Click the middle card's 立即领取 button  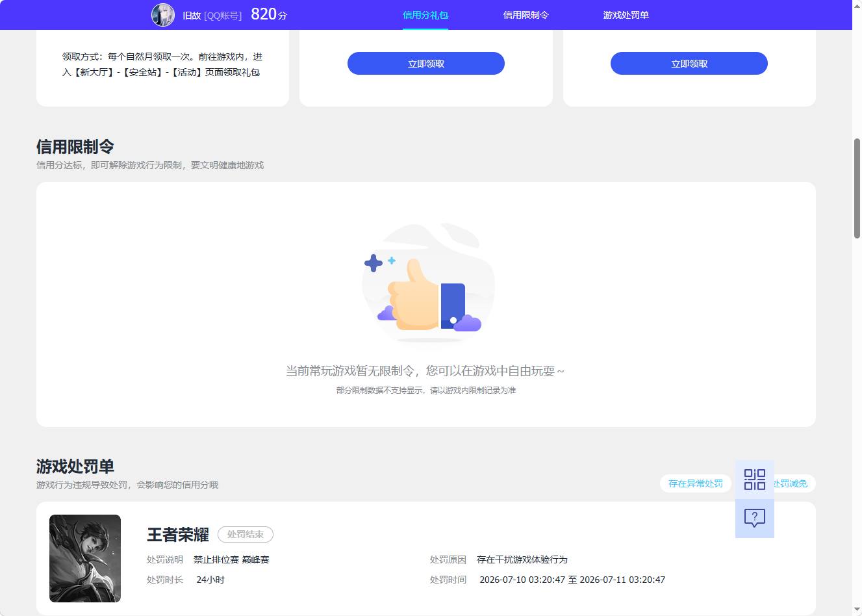(x=426, y=64)
